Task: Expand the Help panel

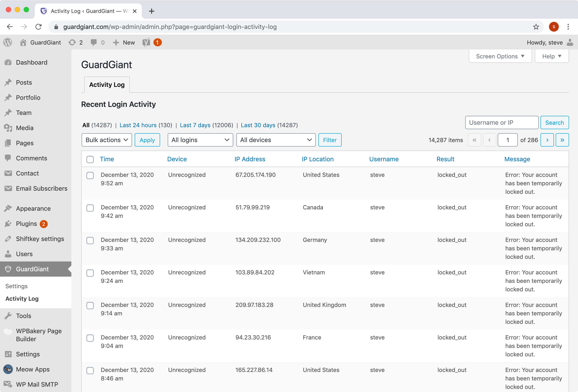Action: (552, 56)
